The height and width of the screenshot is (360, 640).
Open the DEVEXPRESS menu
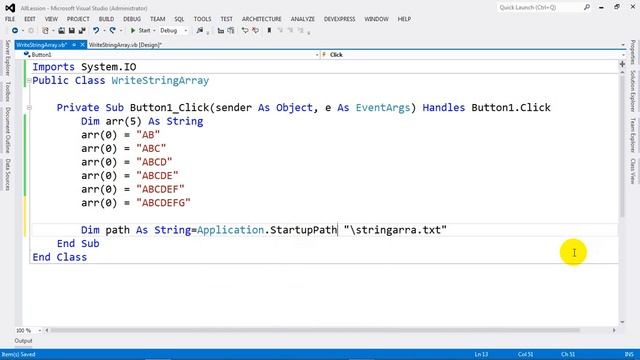pyautogui.click(x=339, y=19)
